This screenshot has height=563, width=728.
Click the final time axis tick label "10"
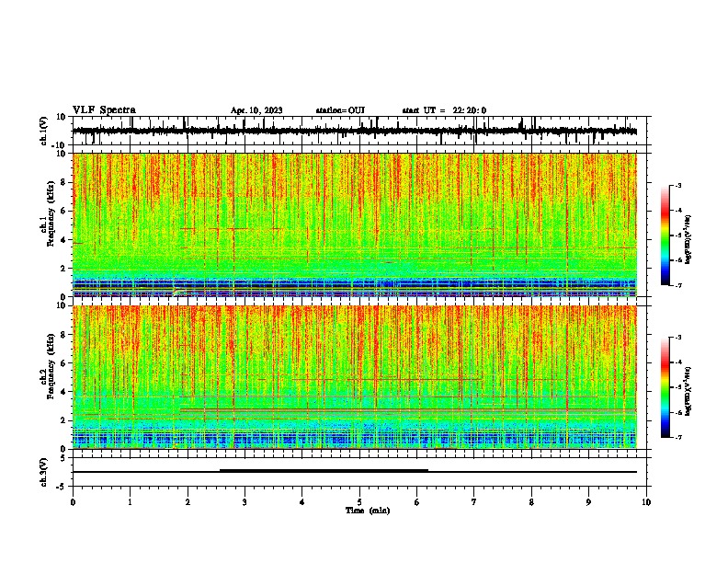[x=646, y=502]
